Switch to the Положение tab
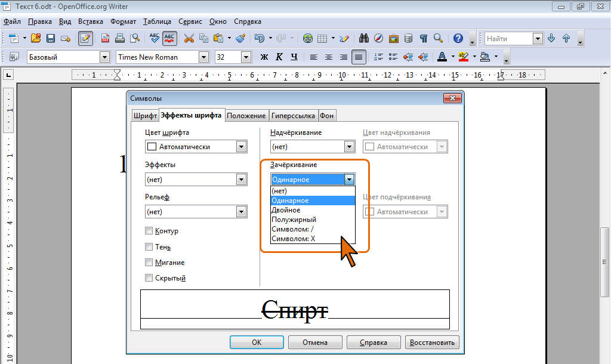Screen dimensions: 611x364 click(246, 115)
